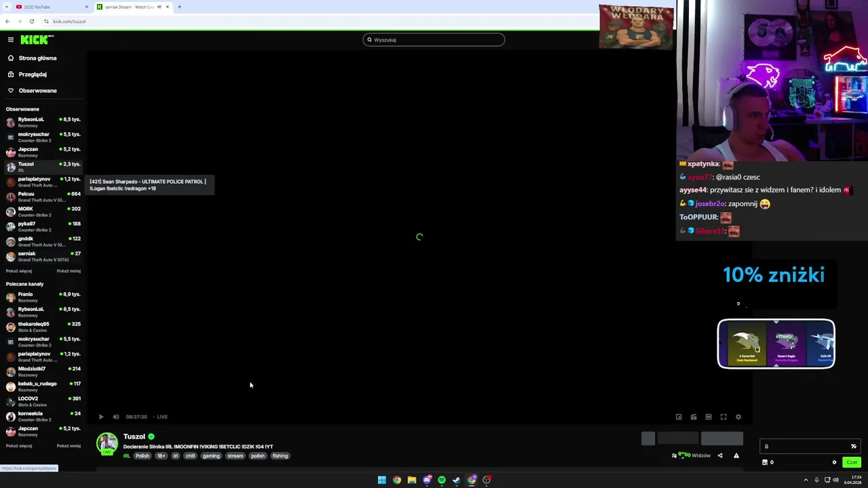Open Steam from the taskbar
Viewport: 868px width, 488px height.
456,480
